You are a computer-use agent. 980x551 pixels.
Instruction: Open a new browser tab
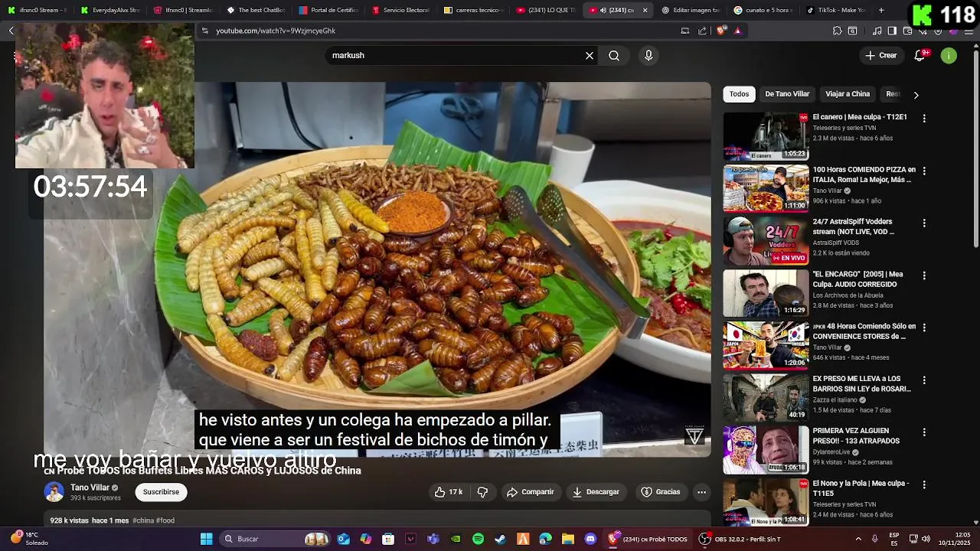(881, 10)
